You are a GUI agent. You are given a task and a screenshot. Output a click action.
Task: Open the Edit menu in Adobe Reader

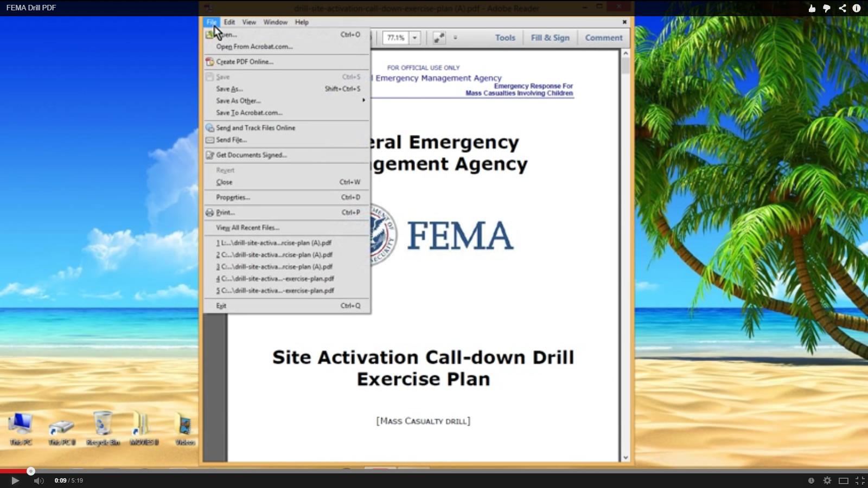[x=229, y=22]
